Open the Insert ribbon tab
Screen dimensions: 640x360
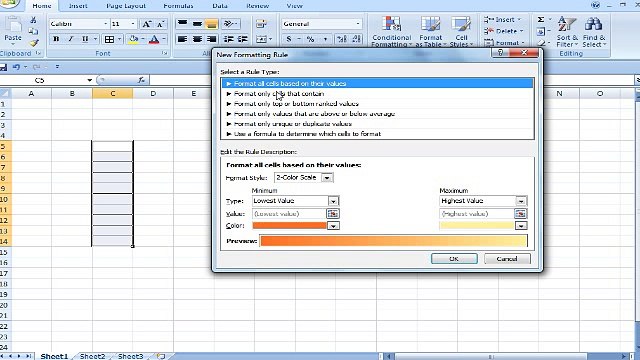(x=78, y=6)
